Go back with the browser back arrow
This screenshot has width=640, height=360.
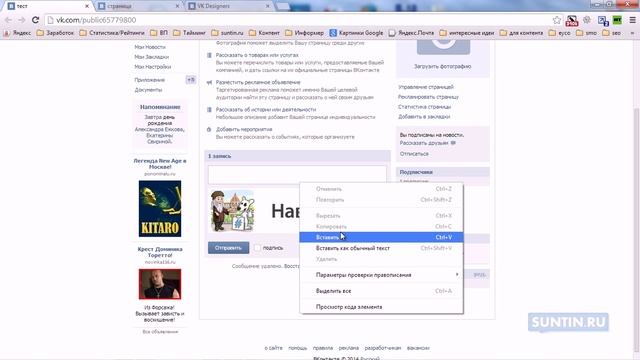point(8,20)
